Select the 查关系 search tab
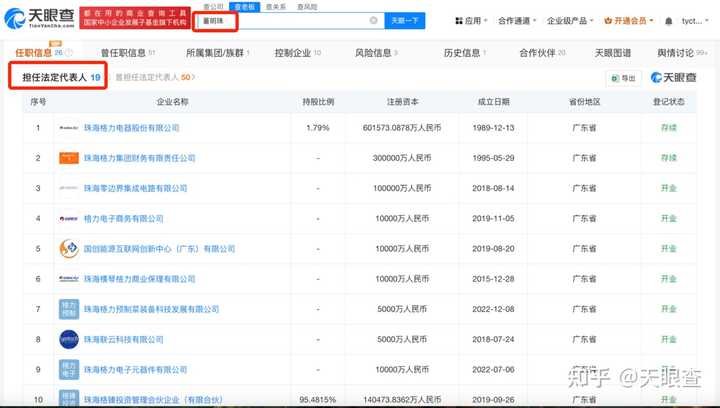The image size is (720, 408). pyautogui.click(x=276, y=7)
